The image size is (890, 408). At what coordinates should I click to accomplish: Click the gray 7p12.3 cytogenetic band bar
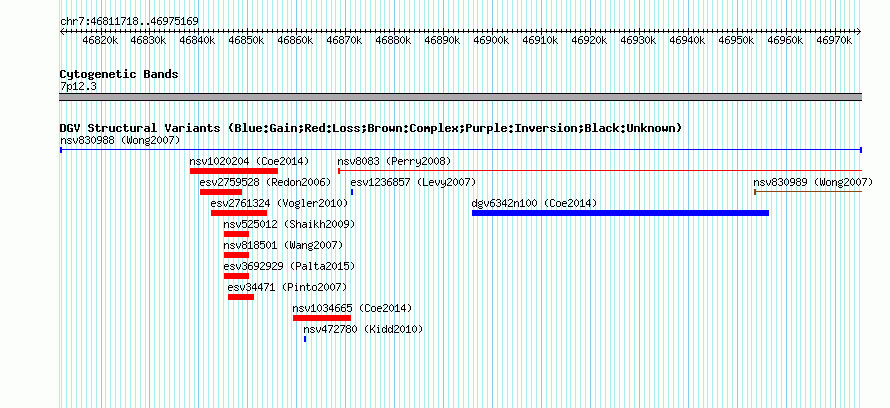click(x=461, y=97)
